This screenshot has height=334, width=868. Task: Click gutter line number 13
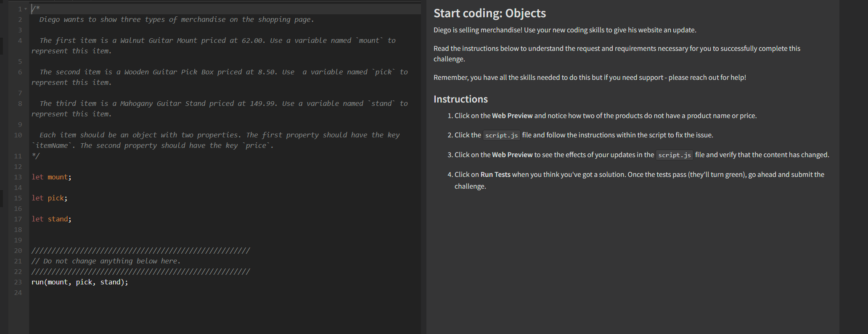[x=18, y=177]
